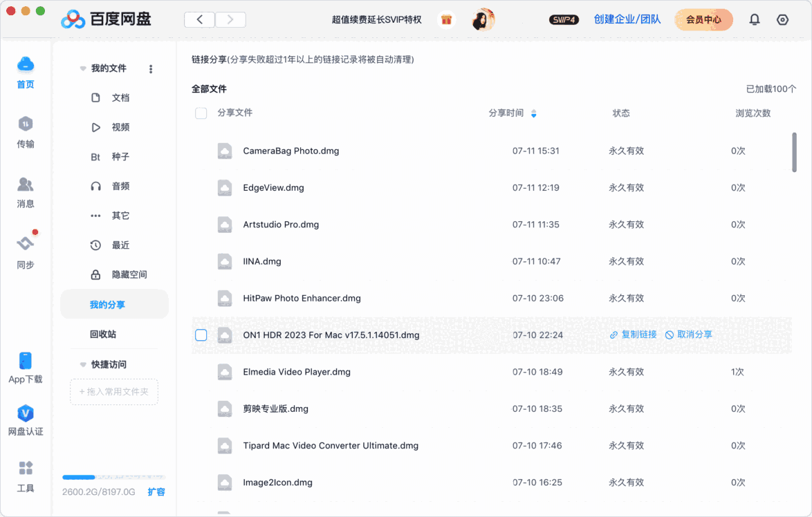Click the gift box icon

tap(446, 19)
